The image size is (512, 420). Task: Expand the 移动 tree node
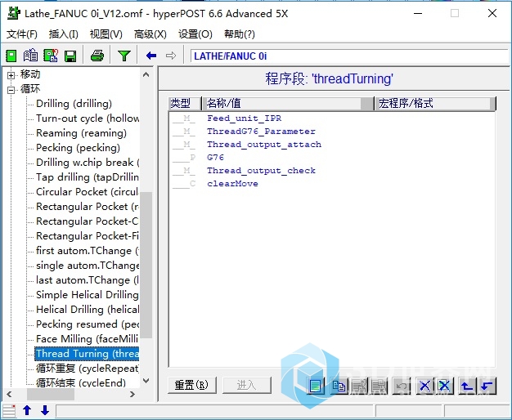tap(11, 75)
